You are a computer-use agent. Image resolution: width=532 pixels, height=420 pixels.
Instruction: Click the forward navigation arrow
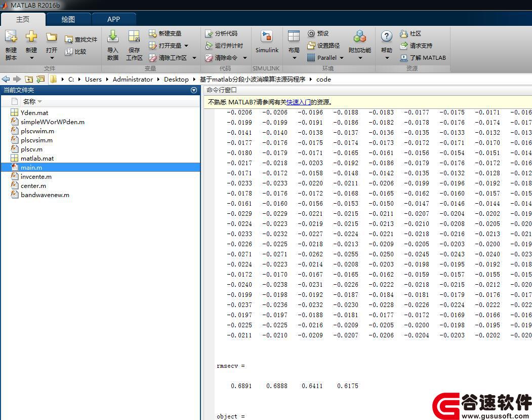(x=17, y=79)
